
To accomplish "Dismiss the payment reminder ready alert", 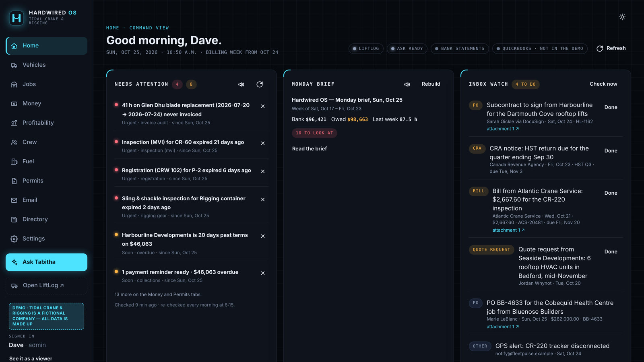I will pyautogui.click(x=263, y=273).
